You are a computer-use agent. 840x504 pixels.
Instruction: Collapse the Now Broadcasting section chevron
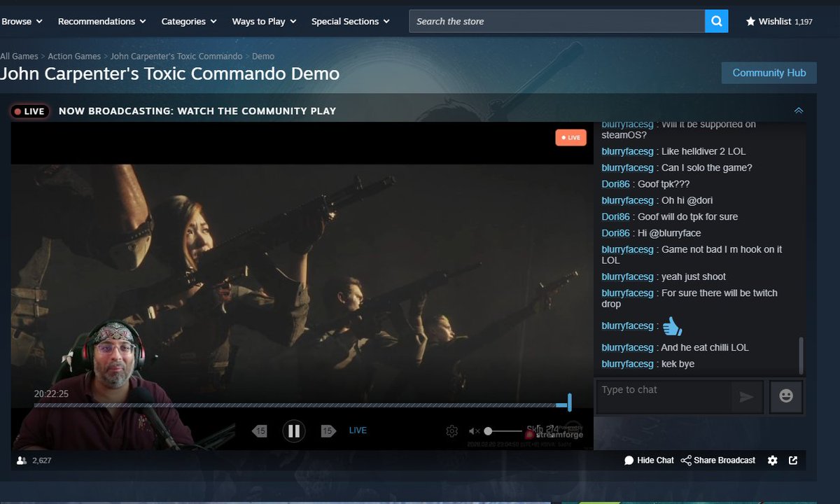799,111
